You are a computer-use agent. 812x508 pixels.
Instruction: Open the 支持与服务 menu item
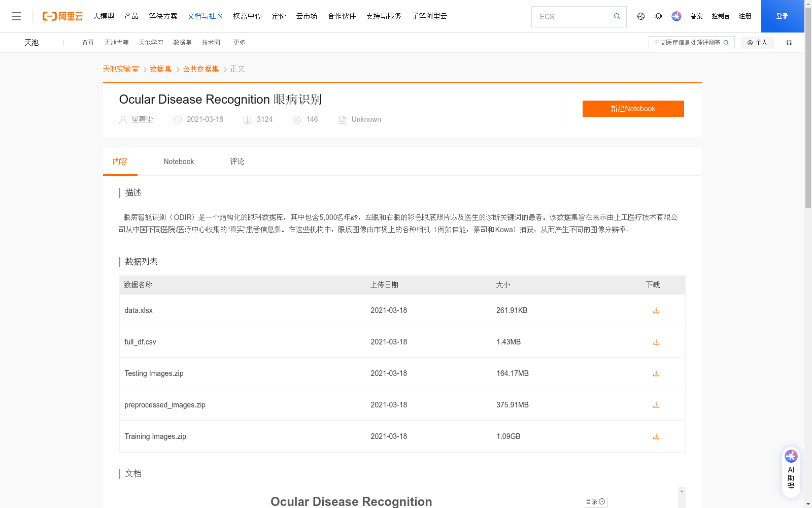(384, 16)
